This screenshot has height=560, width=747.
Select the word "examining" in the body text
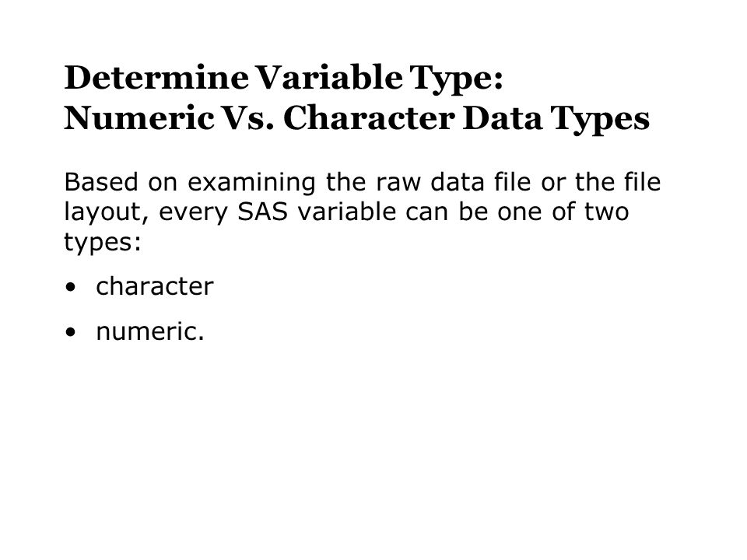[251, 184]
